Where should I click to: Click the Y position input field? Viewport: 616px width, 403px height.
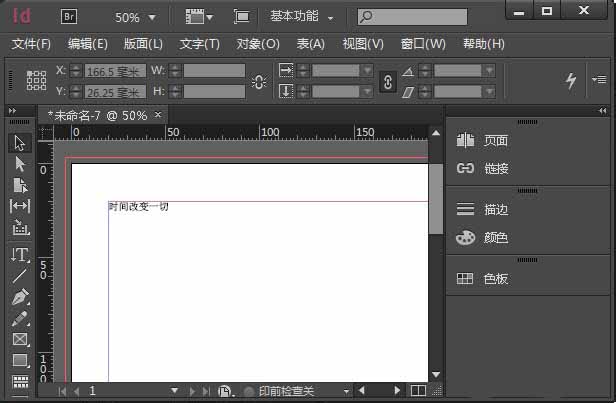[115, 92]
